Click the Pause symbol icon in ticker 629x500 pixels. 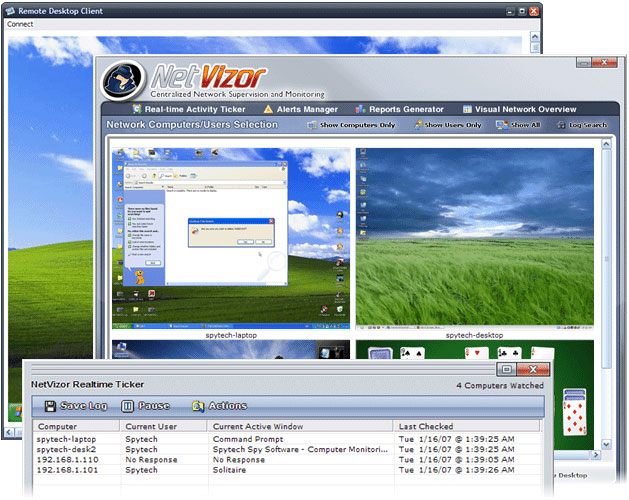click(127, 406)
